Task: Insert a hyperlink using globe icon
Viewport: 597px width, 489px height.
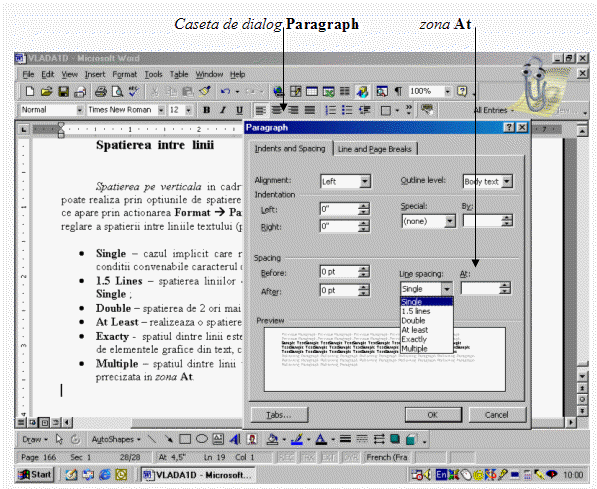Action: point(279,91)
